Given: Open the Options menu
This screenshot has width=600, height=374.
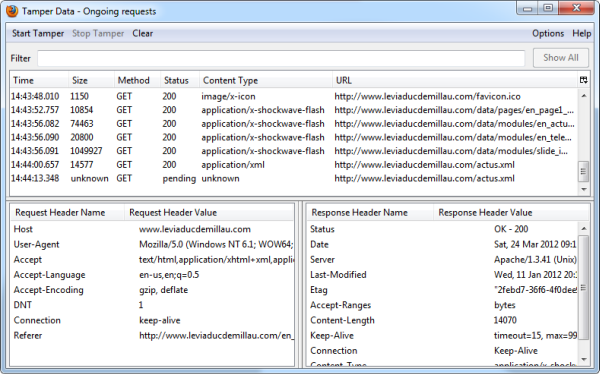Looking at the screenshot, I should 548,34.
